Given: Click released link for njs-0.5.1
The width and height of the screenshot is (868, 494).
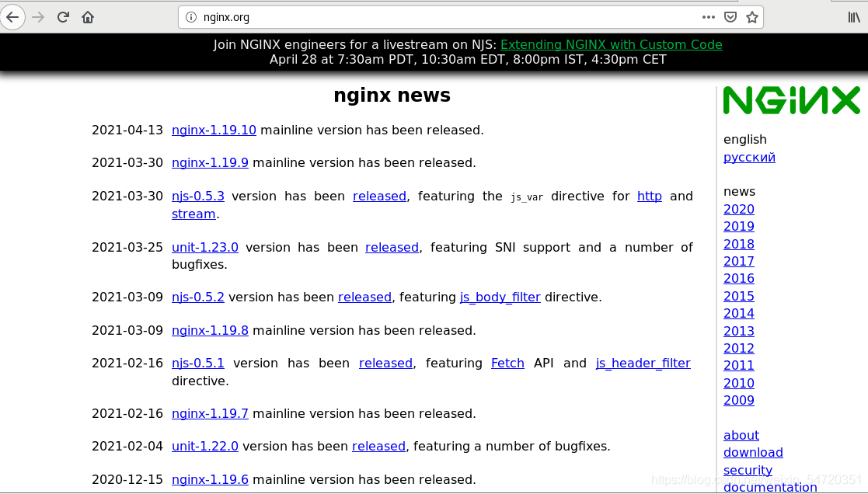Looking at the screenshot, I should (386, 363).
